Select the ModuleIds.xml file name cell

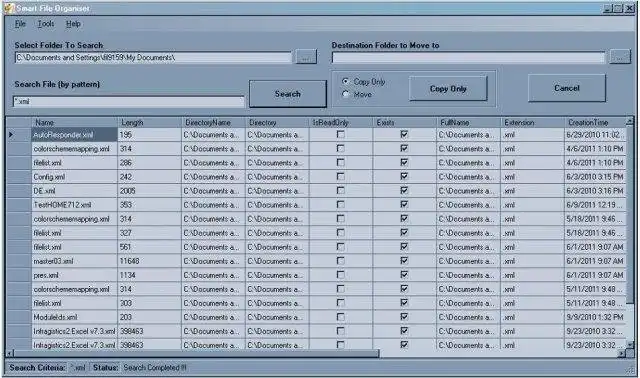[x=74, y=317]
